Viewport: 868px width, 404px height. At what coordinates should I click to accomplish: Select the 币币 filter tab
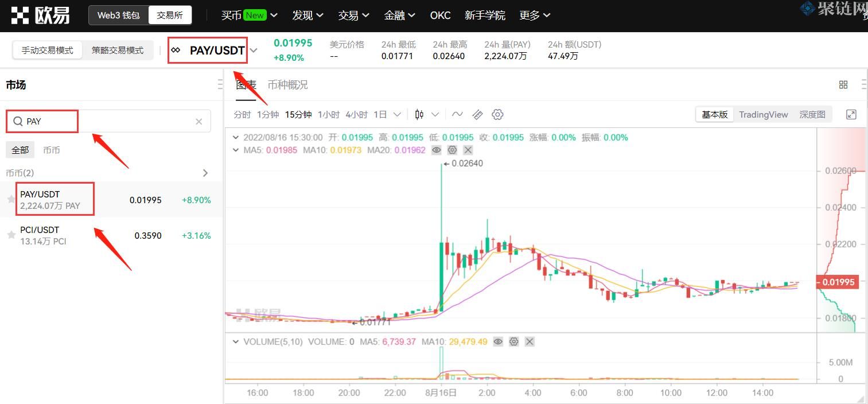coord(51,150)
